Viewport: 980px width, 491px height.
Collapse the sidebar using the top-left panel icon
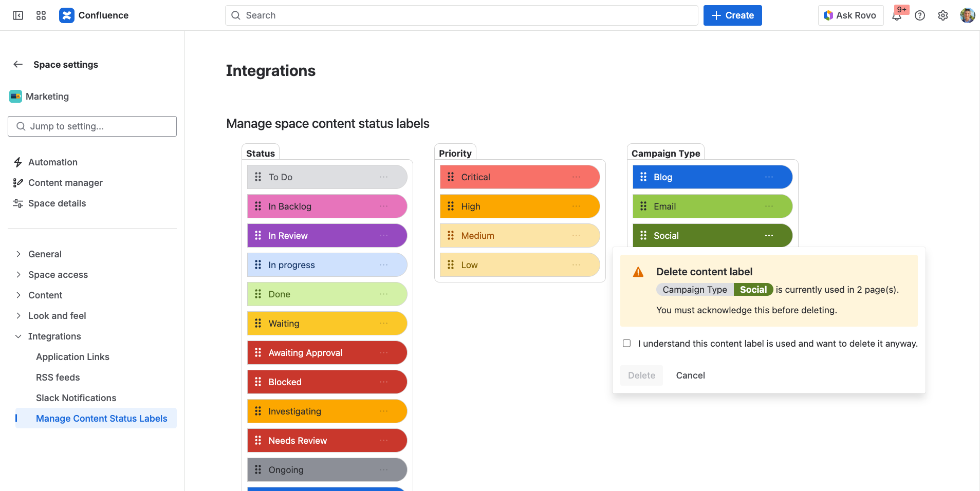pos(18,15)
